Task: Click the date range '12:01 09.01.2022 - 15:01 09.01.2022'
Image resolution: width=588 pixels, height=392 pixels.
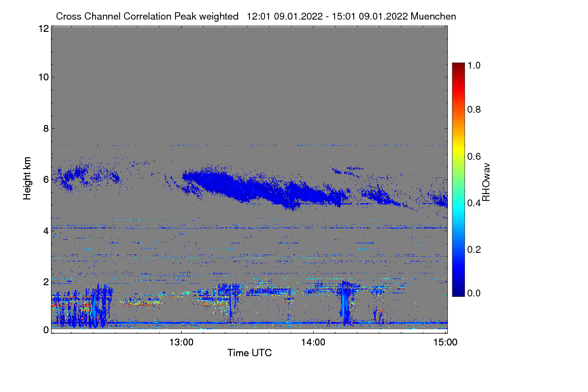Action: (328, 16)
